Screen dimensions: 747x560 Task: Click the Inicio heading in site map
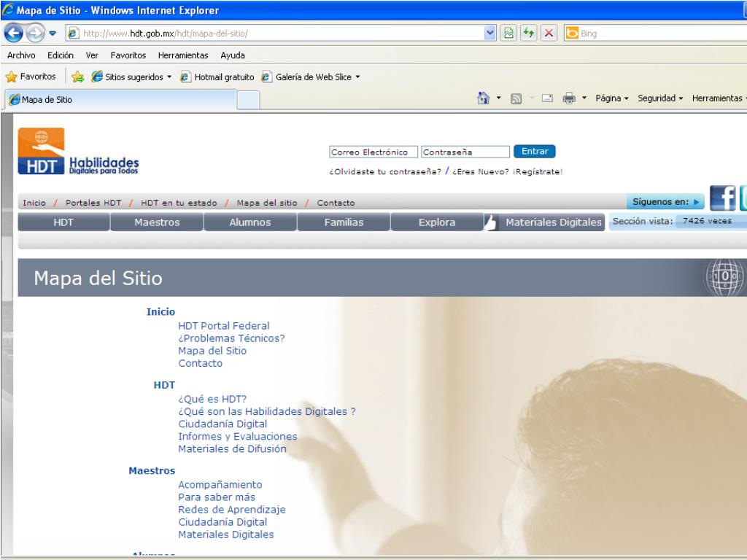pos(160,312)
